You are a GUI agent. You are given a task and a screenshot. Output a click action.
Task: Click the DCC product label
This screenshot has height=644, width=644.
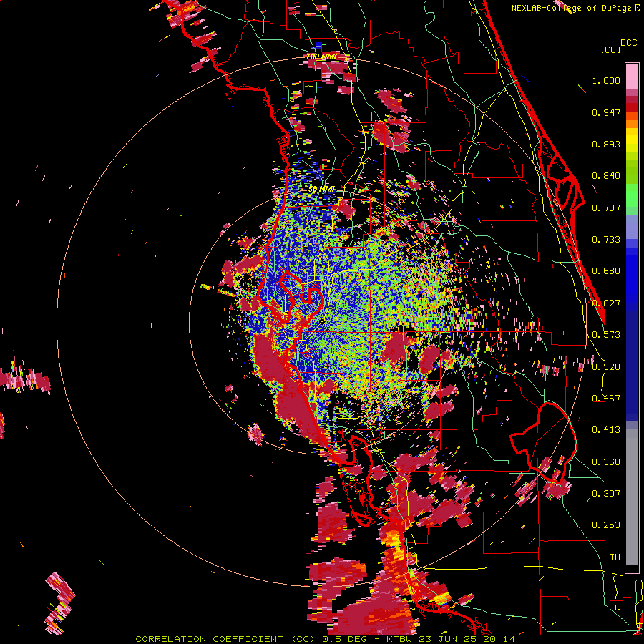628,43
